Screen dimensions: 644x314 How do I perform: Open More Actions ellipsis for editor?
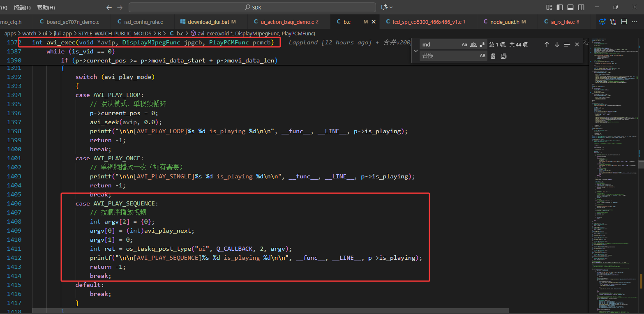point(635,22)
